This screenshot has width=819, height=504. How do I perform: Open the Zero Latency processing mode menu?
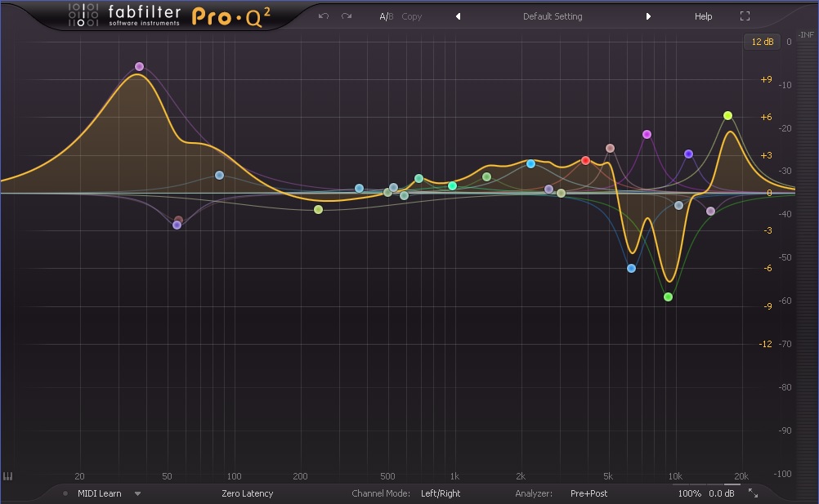pyautogui.click(x=247, y=493)
